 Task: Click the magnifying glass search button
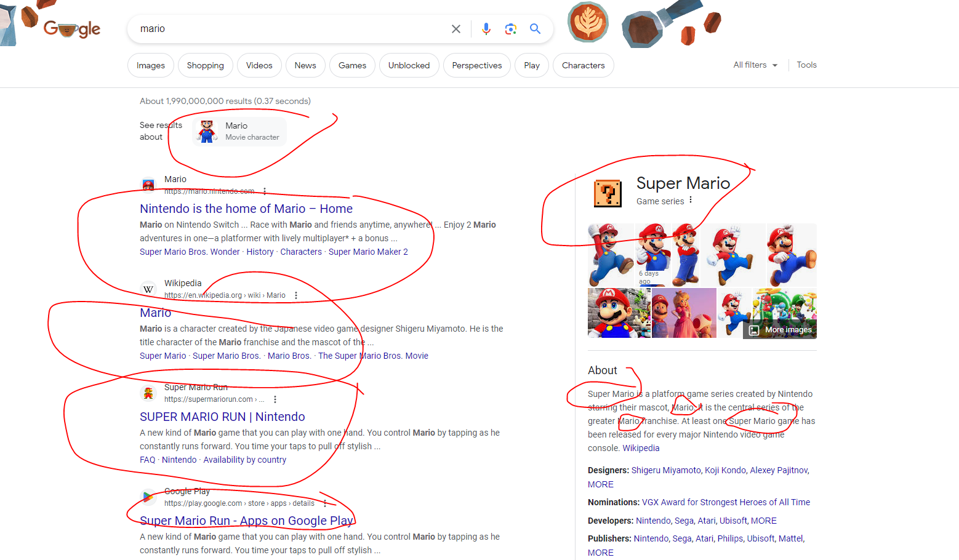pyautogui.click(x=535, y=29)
